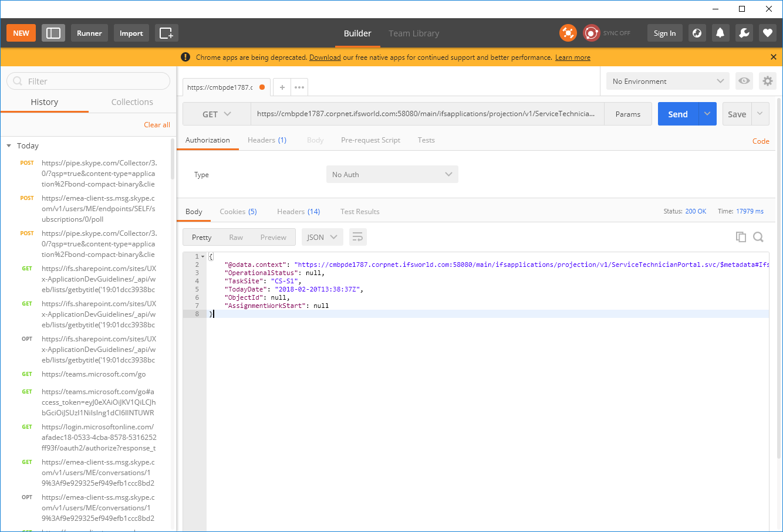Toggle the wrap text icon beside JSON
Viewport: 783px width, 532px height.
[358, 237]
